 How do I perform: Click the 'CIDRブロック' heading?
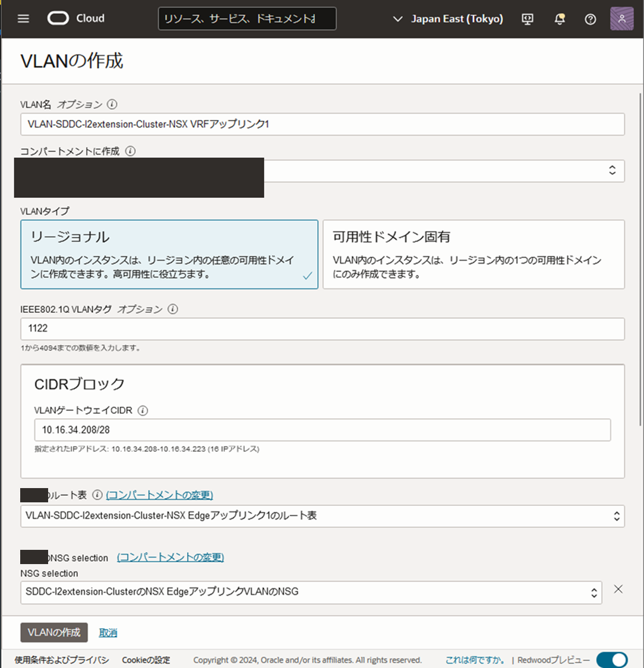[x=80, y=384]
